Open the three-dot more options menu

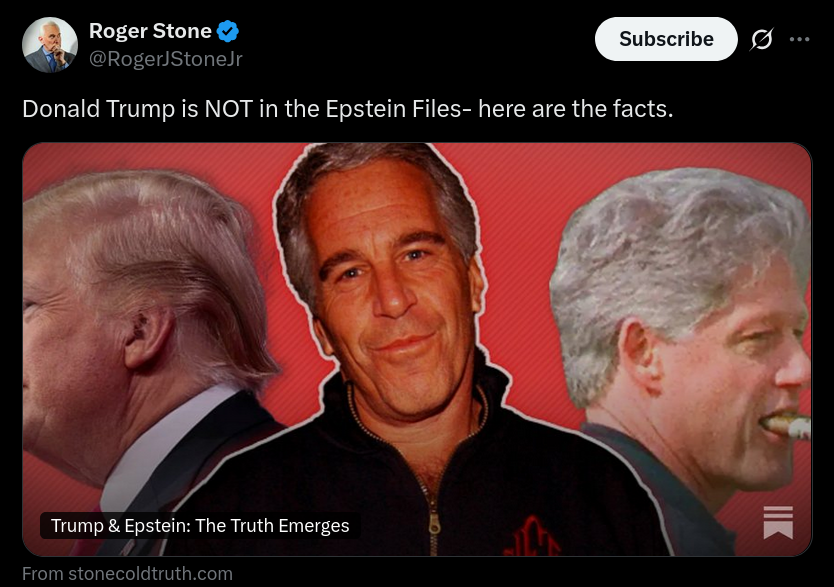point(799,39)
